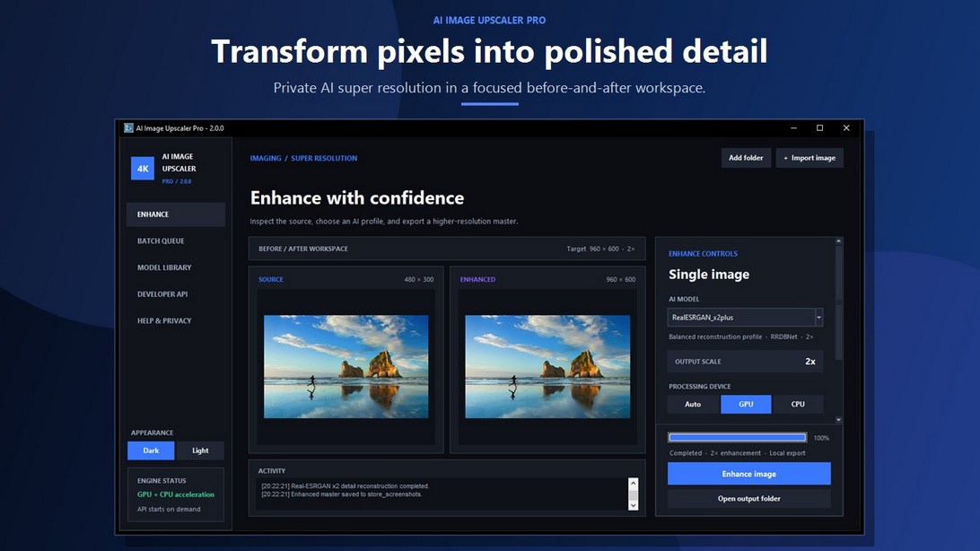The height and width of the screenshot is (551, 980).
Task: Click the enhancement progress bar
Action: click(x=738, y=437)
